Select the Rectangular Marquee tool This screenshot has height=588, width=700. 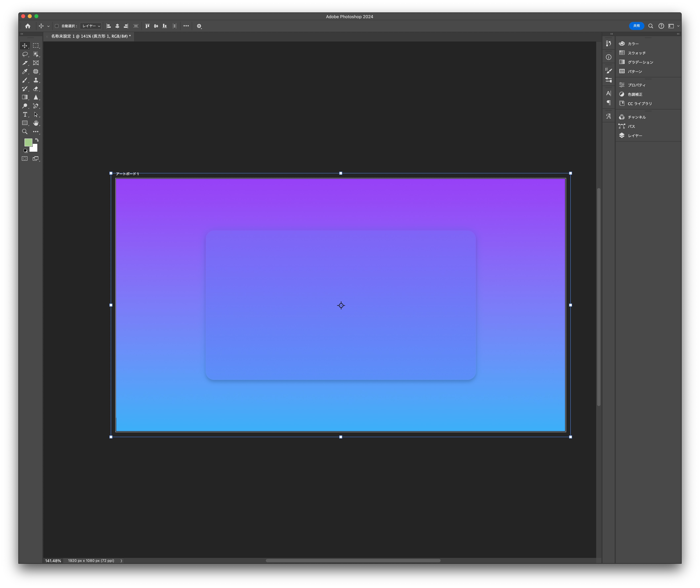pos(36,46)
